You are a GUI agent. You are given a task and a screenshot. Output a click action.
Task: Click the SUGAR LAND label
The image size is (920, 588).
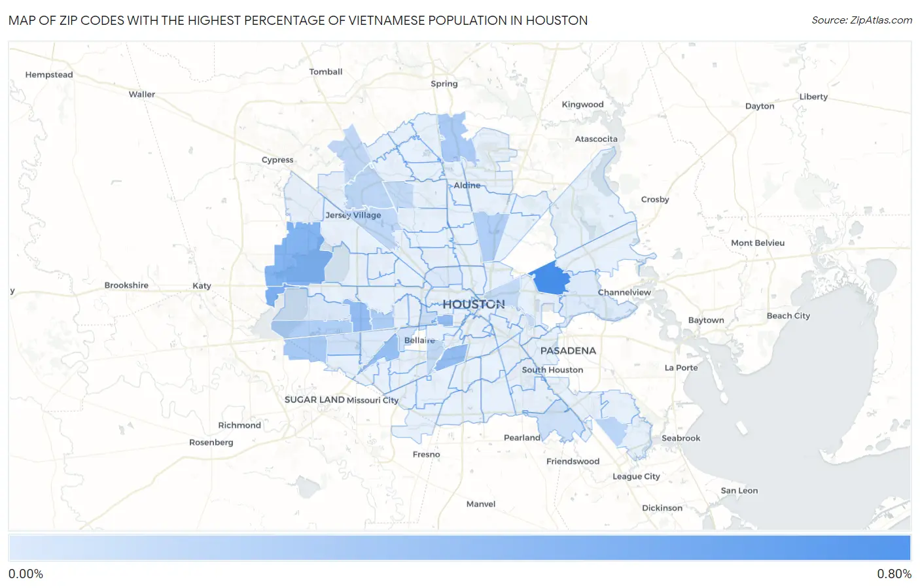[x=314, y=399]
